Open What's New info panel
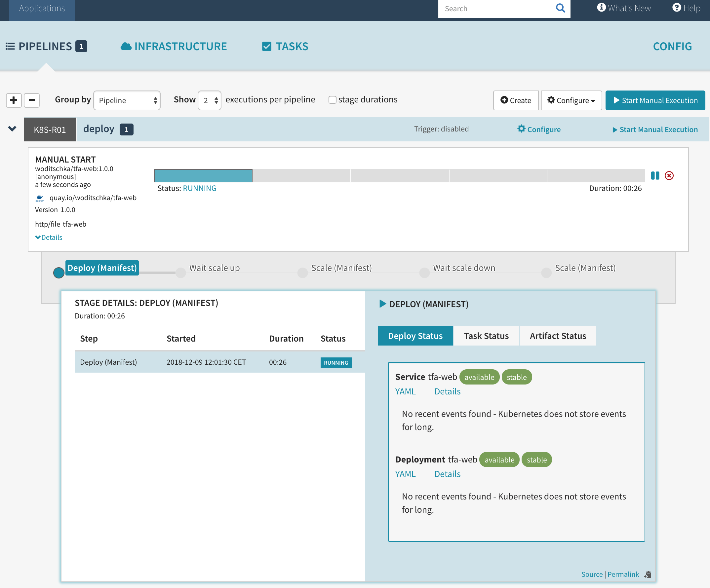710x588 pixels. [624, 8]
